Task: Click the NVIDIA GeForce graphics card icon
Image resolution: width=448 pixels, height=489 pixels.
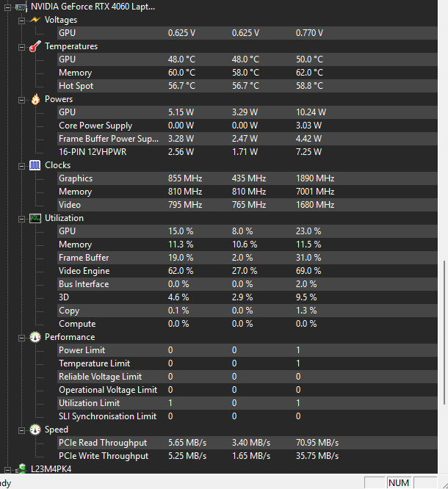Action: pos(21,7)
